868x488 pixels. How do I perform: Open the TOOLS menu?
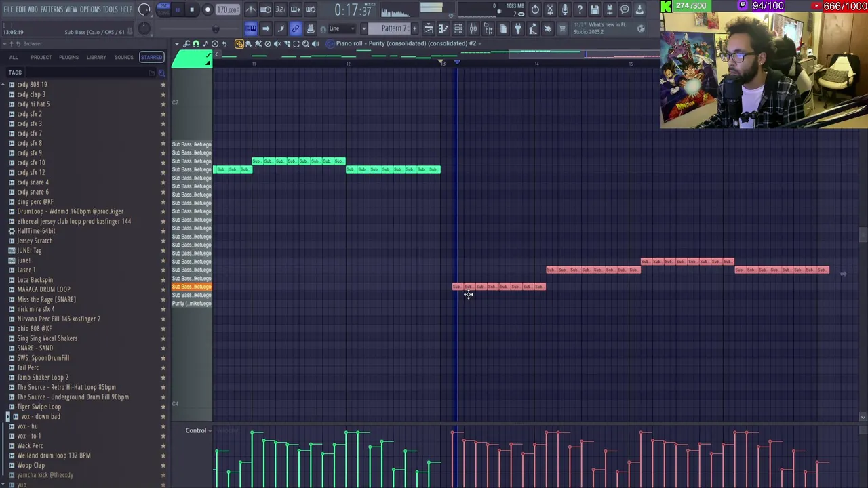tap(110, 9)
